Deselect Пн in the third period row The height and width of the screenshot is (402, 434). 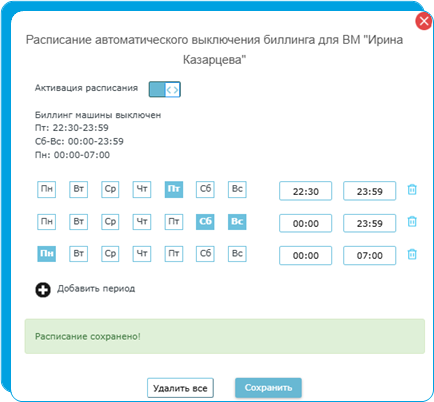46,254
